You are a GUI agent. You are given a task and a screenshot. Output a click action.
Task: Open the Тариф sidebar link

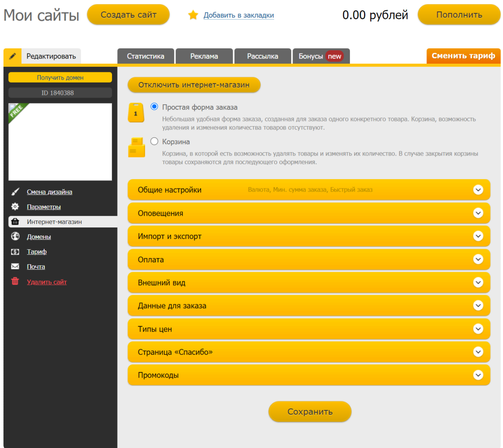pos(37,252)
